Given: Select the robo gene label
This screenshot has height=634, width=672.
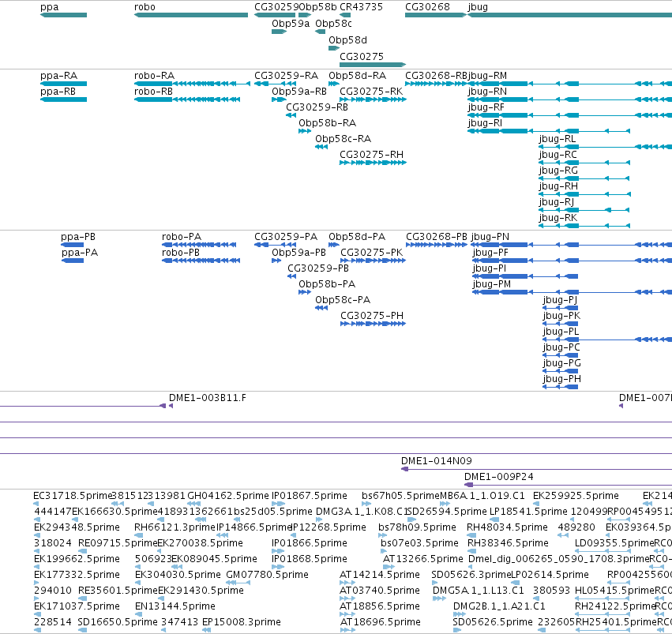Looking at the screenshot, I should (145, 7).
